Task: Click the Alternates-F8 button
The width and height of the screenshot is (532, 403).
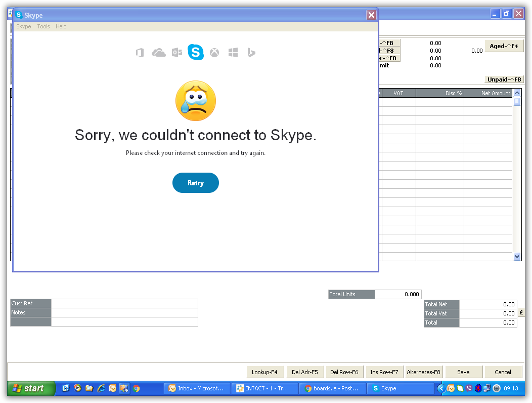Action: [423, 372]
